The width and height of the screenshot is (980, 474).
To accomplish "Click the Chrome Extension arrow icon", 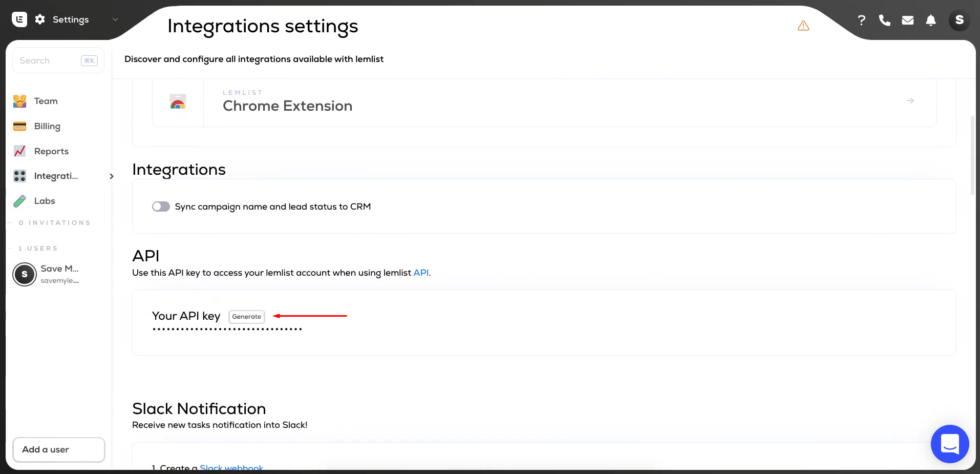I will [x=910, y=100].
